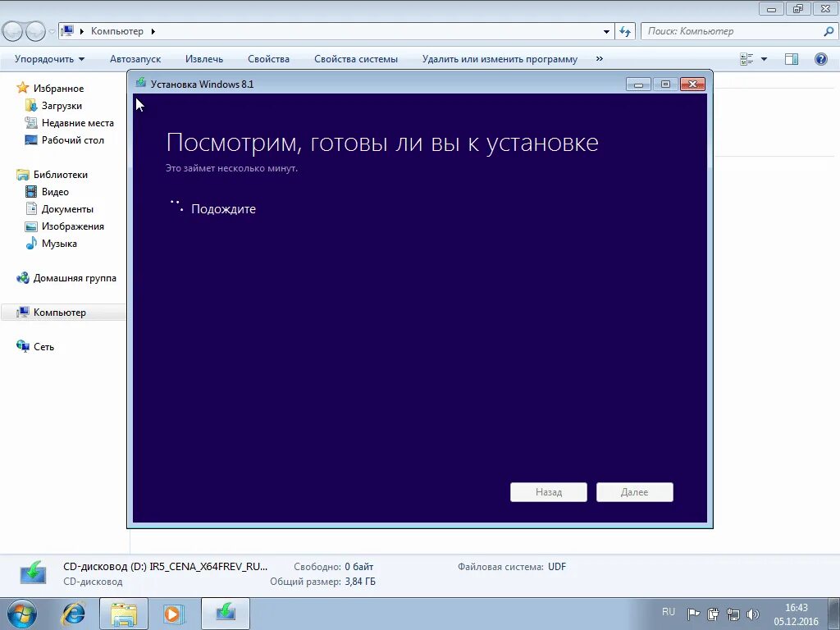The width and height of the screenshot is (840, 630).
Task: Open recent pages dropdown beside nav arrows
Action: [52, 32]
